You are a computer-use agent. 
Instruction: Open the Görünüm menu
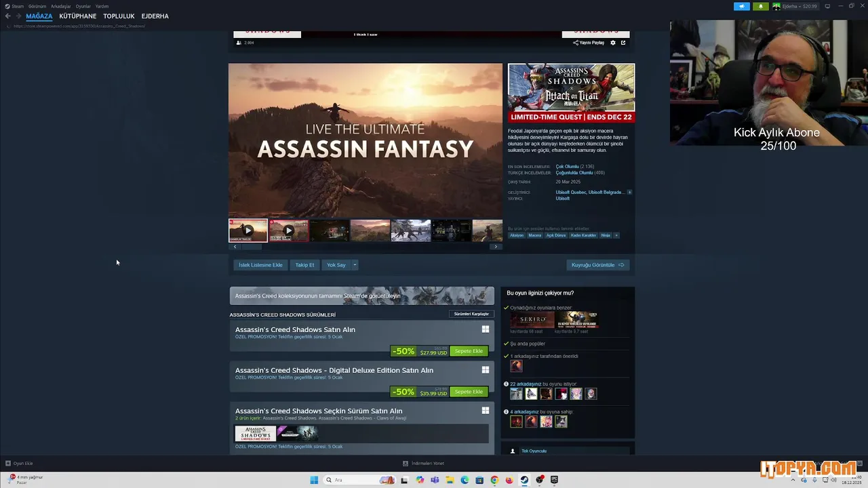pos(37,6)
